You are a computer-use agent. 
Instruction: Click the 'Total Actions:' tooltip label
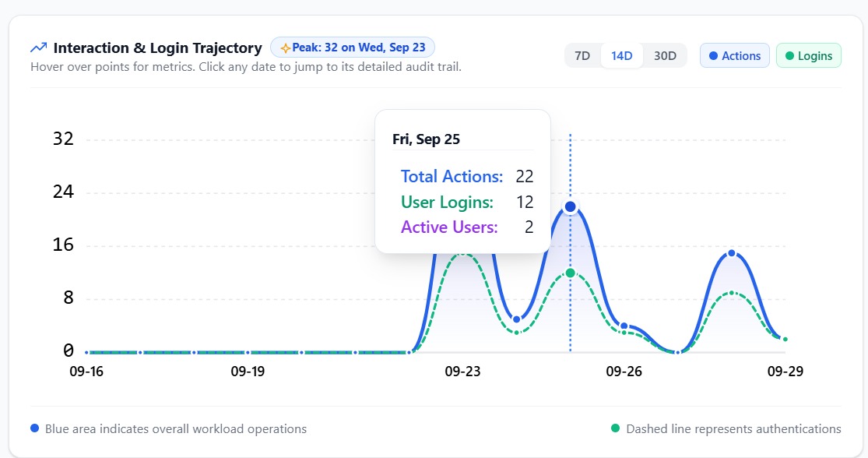(x=452, y=176)
